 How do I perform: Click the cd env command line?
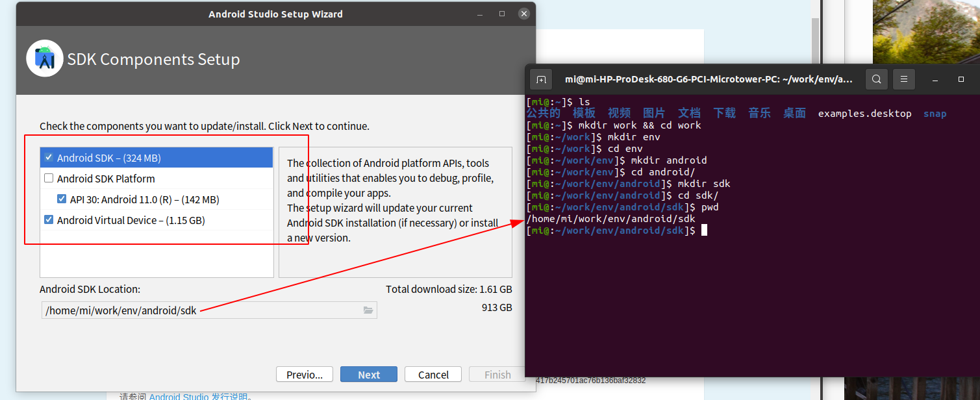tap(625, 149)
